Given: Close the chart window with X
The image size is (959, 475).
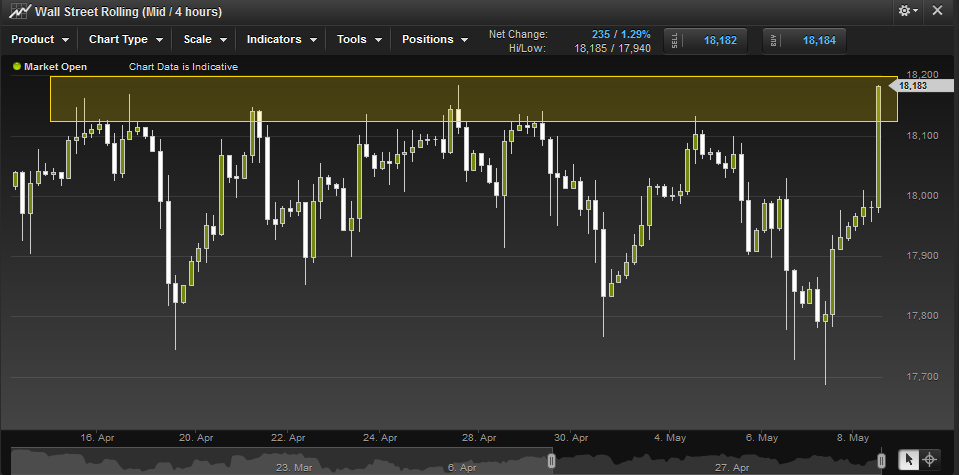Looking at the screenshot, I should tap(936, 11).
